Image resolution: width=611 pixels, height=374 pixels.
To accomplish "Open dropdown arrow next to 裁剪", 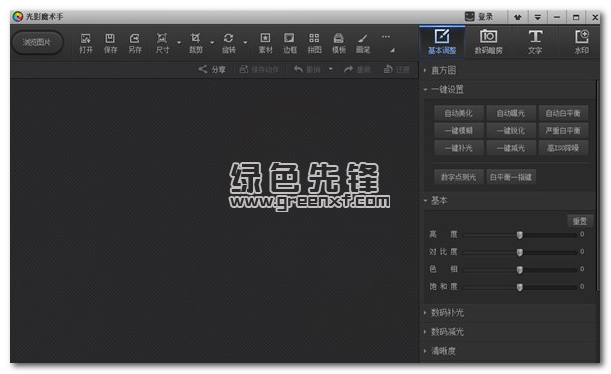I will (212, 42).
